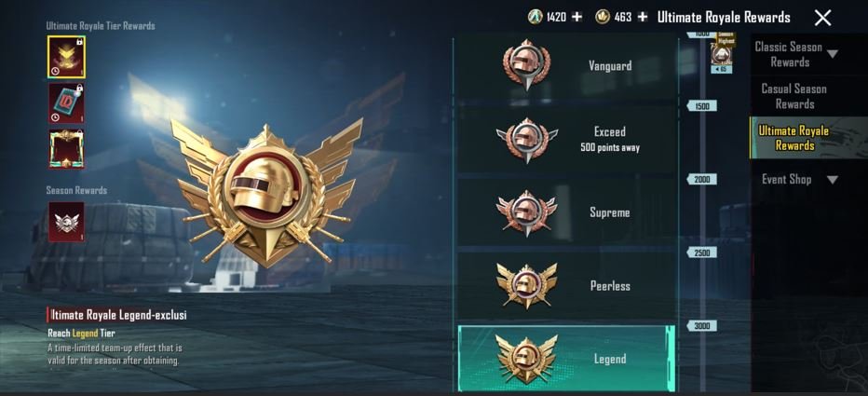The width and height of the screenshot is (868, 396).
Task: Select the Legend-exclusive team-up effect reward icon
Action: (66, 57)
